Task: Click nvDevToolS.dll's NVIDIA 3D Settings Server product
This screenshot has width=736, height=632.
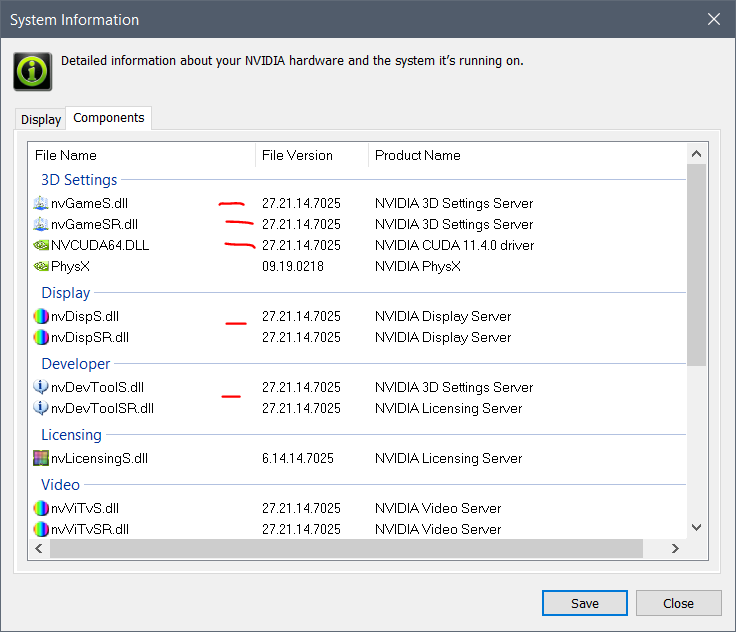Action: coord(454,387)
